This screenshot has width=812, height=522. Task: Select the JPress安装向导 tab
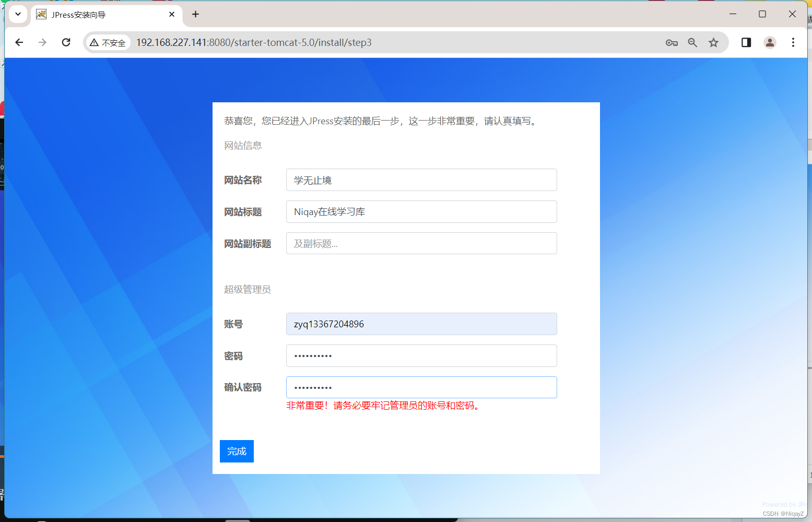click(x=106, y=15)
